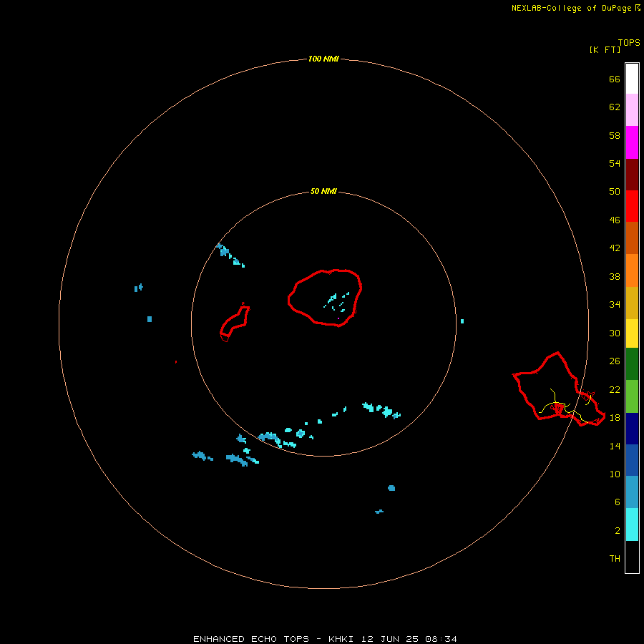Click the isolated cyan echo right of 50 NMI ring
Screen dimensions: 644x644
pos(462,321)
